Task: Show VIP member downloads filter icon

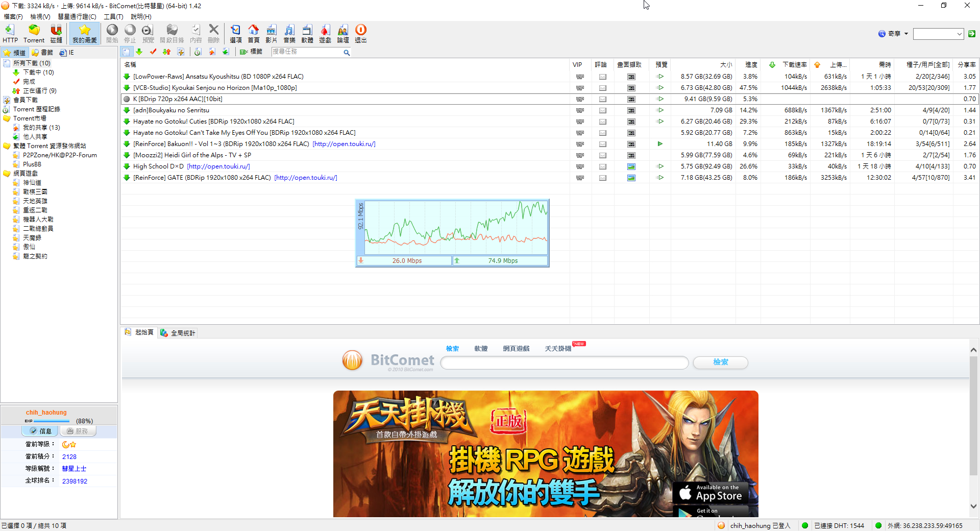Action: (181, 52)
